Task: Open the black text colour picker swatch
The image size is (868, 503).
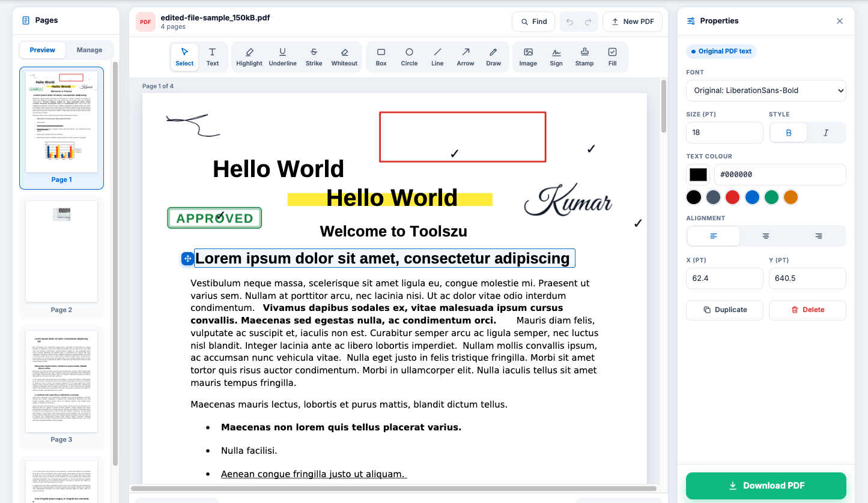Action: (698, 175)
